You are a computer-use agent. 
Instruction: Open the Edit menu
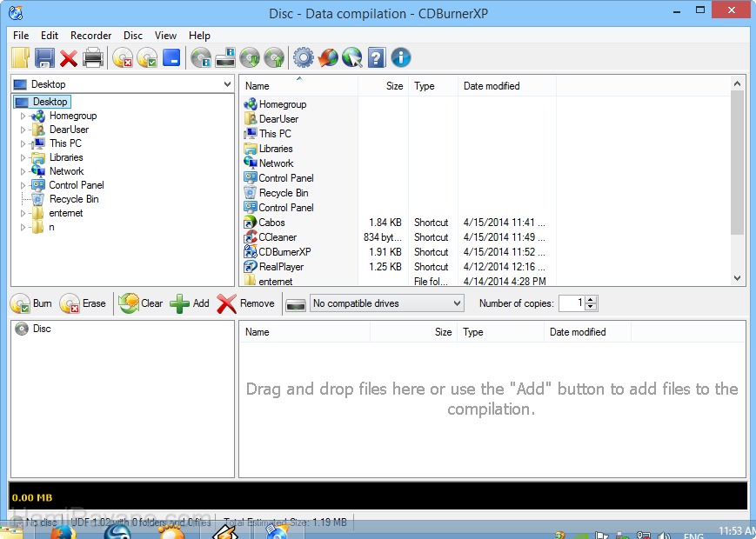(50, 36)
